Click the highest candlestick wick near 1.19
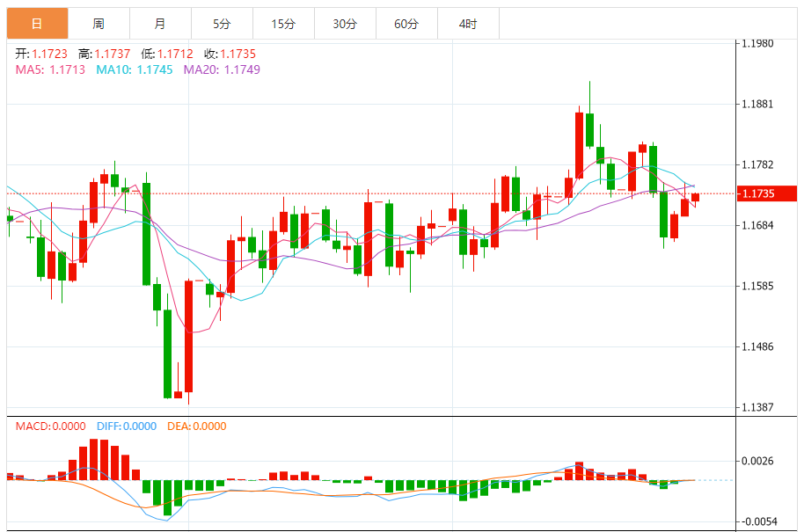Viewport: 804px width, 532px height. pos(589,98)
